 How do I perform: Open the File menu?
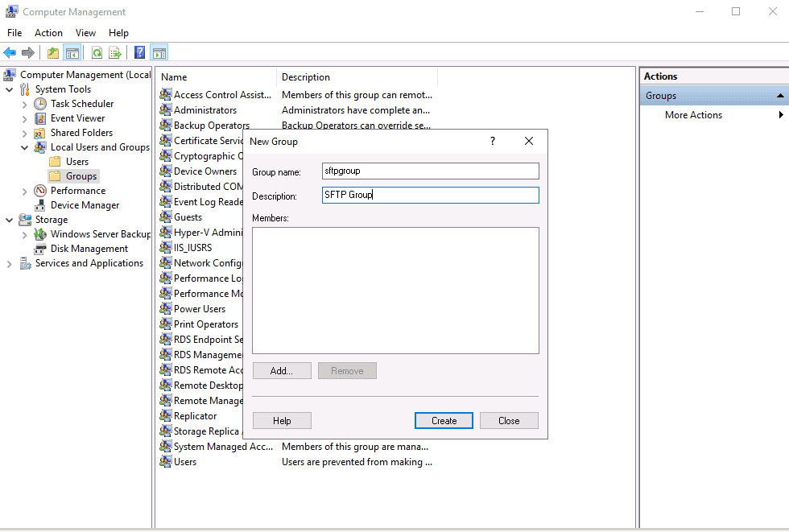14,33
